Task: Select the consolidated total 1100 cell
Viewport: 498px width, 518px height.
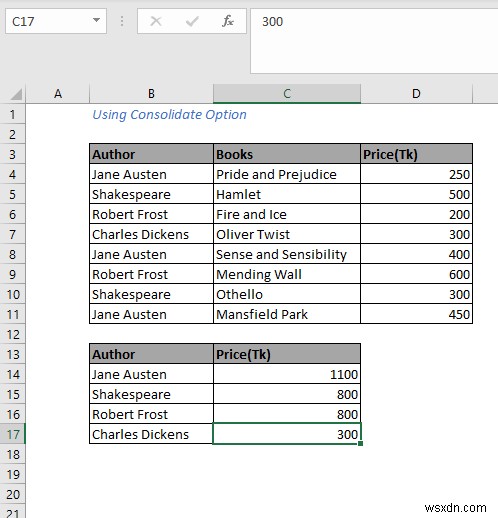Action: point(287,374)
